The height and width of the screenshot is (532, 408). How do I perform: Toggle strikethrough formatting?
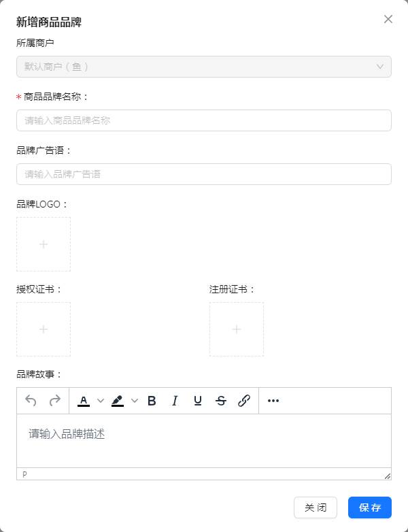click(221, 401)
